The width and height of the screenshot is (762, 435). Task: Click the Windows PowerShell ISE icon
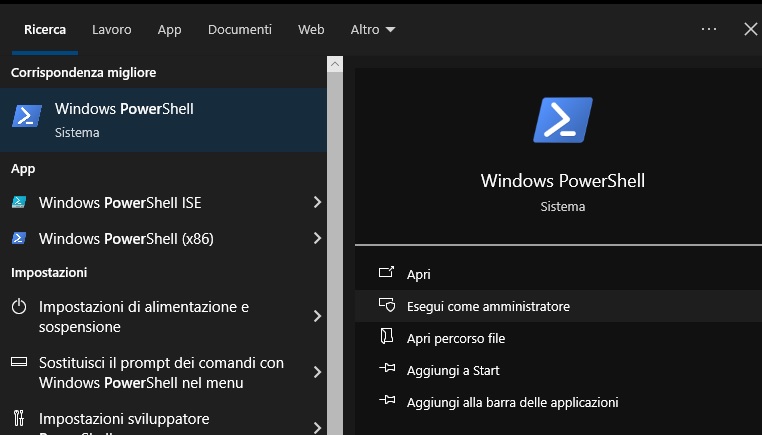pos(19,202)
